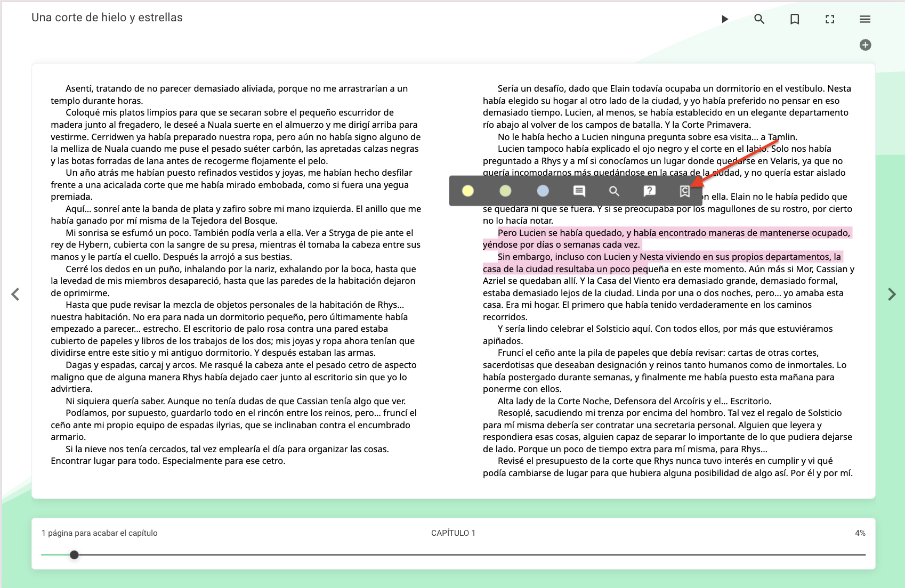The image size is (905, 588).
Task: Click the quote bookmark icon in the popup
Action: (x=685, y=191)
